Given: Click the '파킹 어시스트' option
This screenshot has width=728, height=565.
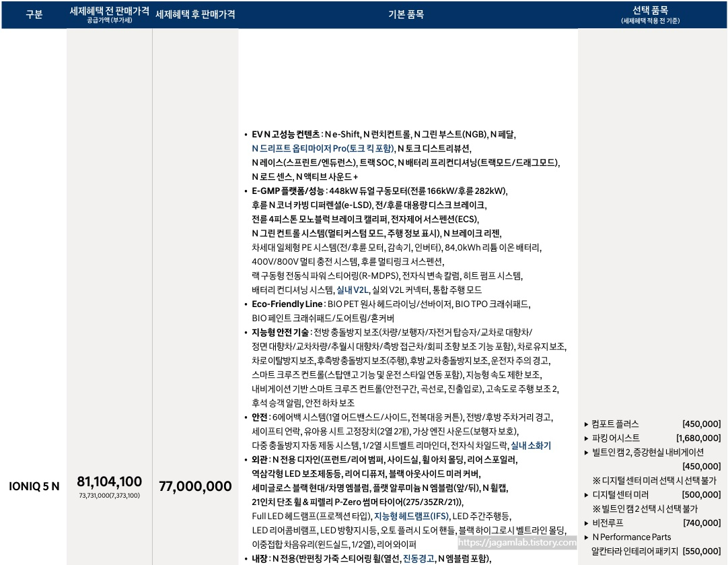Looking at the screenshot, I should click(x=616, y=438).
